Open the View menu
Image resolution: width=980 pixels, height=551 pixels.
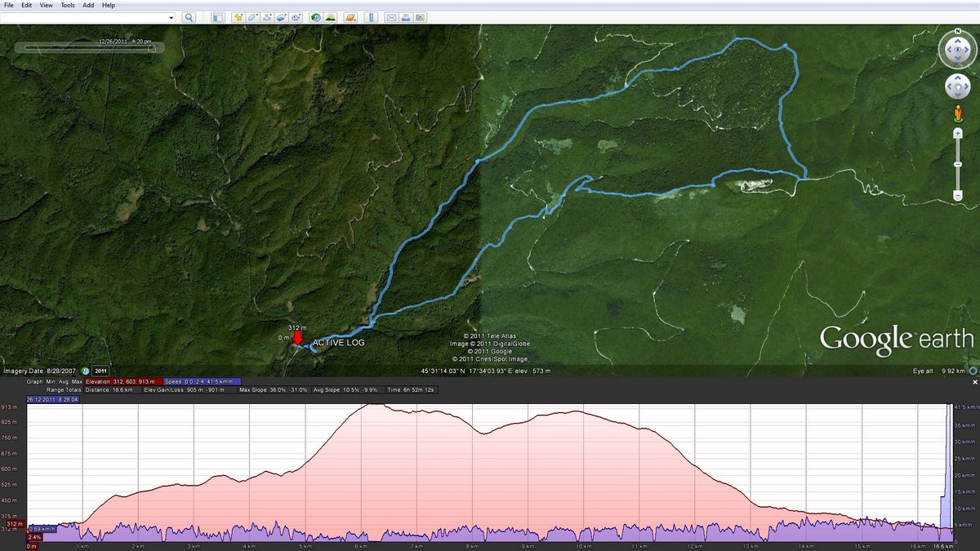point(47,5)
